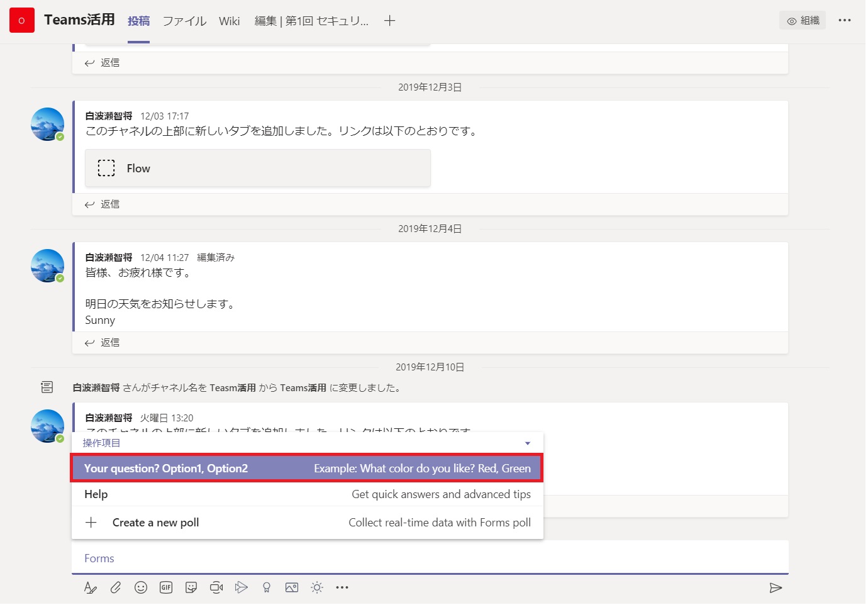Click 返信 under the topmost partially shown post

pyautogui.click(x=103, y=63)
